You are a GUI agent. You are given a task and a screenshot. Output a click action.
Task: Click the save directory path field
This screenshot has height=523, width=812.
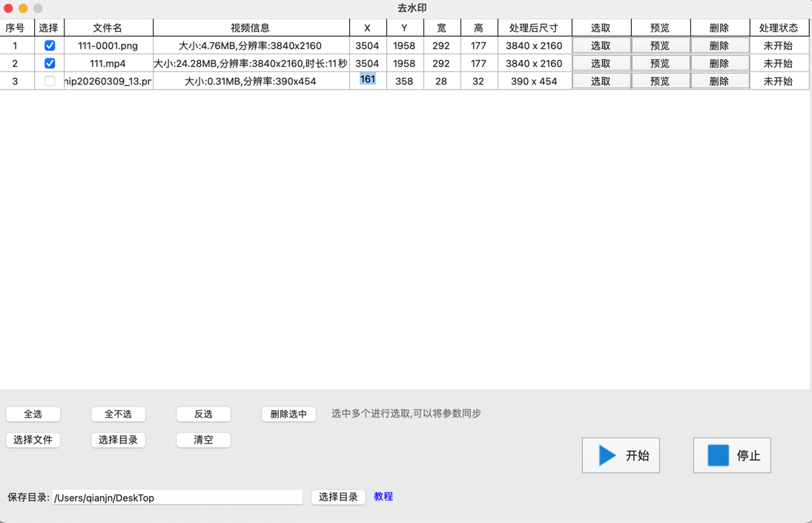pyautogui.click(x=177, y=497)
